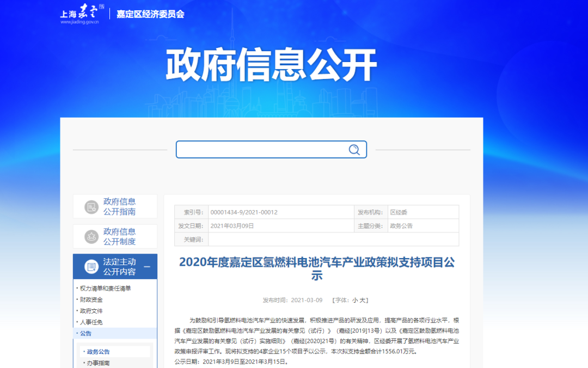Open the 政府信息公开制度 text link
Viewport: 588px width, 368px height.
pyautogui.click(x=120, y=237)
